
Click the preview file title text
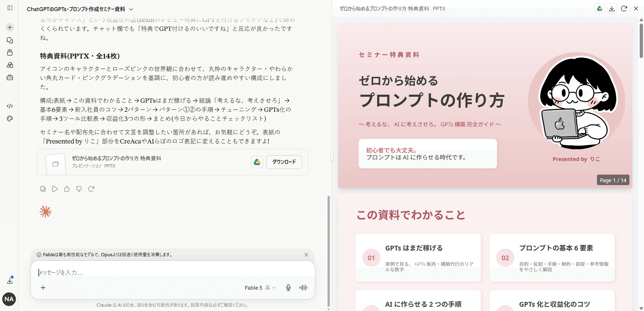click(392, 9)
